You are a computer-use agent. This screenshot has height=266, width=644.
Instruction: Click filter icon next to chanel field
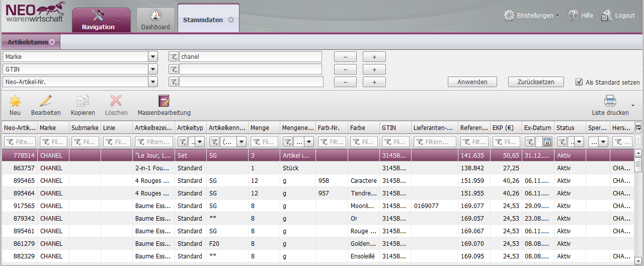(173, 57)
